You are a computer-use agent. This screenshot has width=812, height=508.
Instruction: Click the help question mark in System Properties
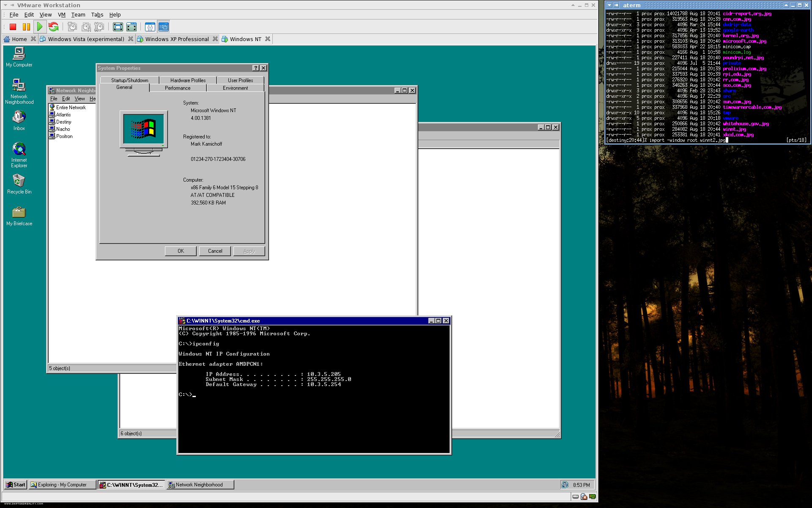[x=256, y=68]
